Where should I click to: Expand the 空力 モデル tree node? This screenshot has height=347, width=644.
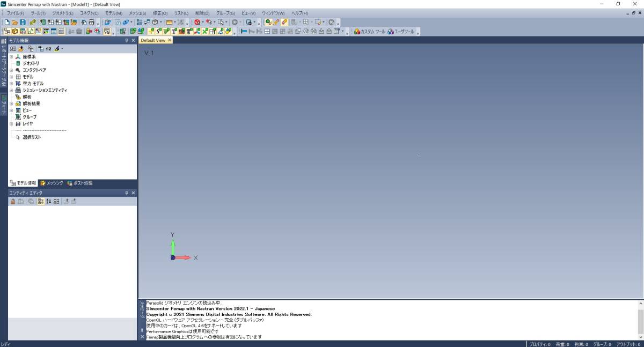[11, 84]
